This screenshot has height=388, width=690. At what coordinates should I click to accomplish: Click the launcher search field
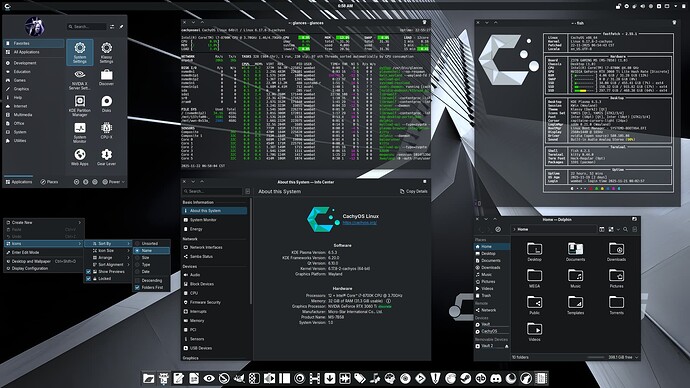pos(87,27)
